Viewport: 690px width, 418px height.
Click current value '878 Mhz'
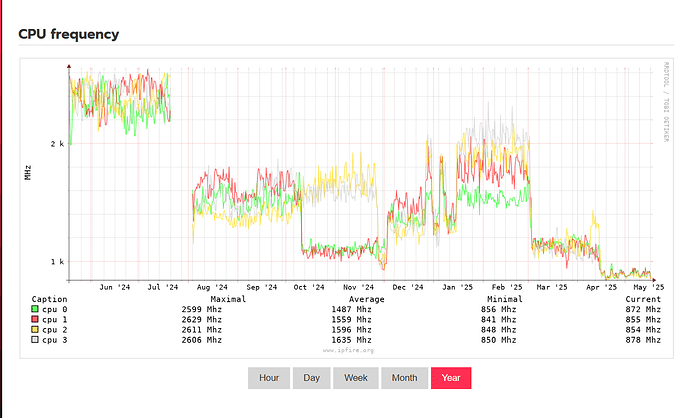pyautogui.click(x=643, y=340)
